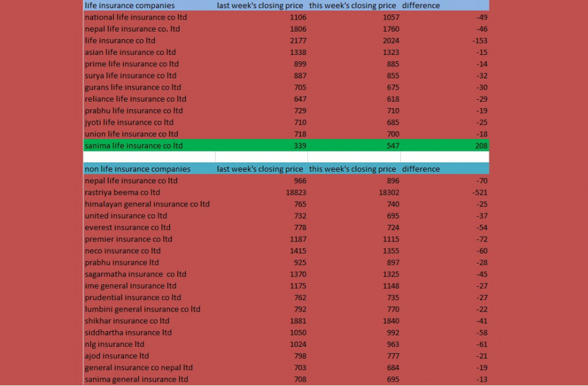Click 'himalayan general insurance co ltd' cell
Image resolution: width=588 pixels, height=386 pixels.
point(149,203)
